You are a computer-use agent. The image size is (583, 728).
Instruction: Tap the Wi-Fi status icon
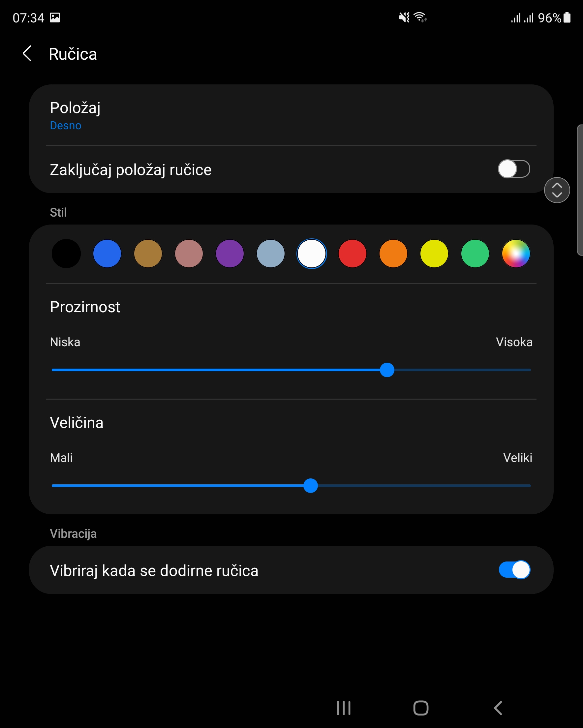pyautogui.click(x=420, y=17)
